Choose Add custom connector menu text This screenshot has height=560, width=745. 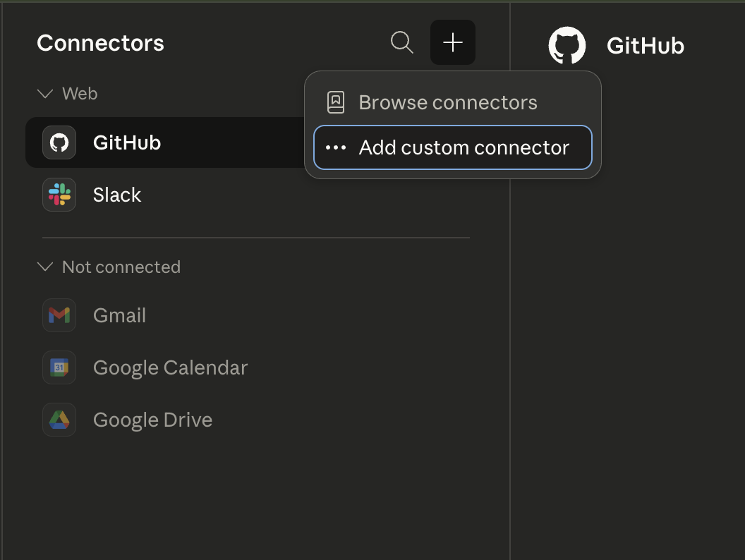(x=464, y=148)
